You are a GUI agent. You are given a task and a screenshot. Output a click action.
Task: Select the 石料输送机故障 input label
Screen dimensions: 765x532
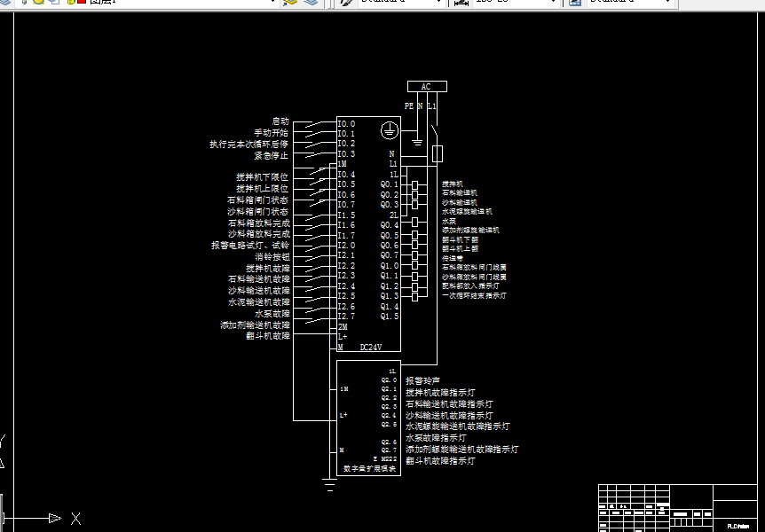pyautogui.click(x=259, y=279)
